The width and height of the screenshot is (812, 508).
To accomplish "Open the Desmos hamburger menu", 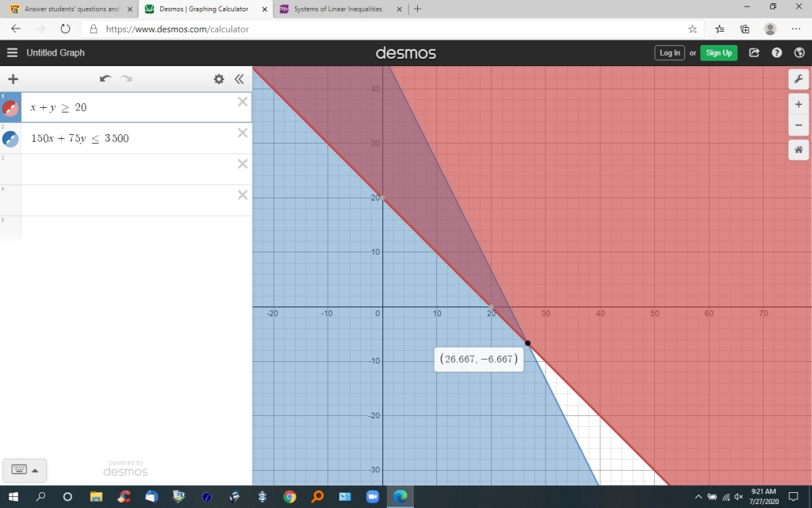I will [13, 52].
